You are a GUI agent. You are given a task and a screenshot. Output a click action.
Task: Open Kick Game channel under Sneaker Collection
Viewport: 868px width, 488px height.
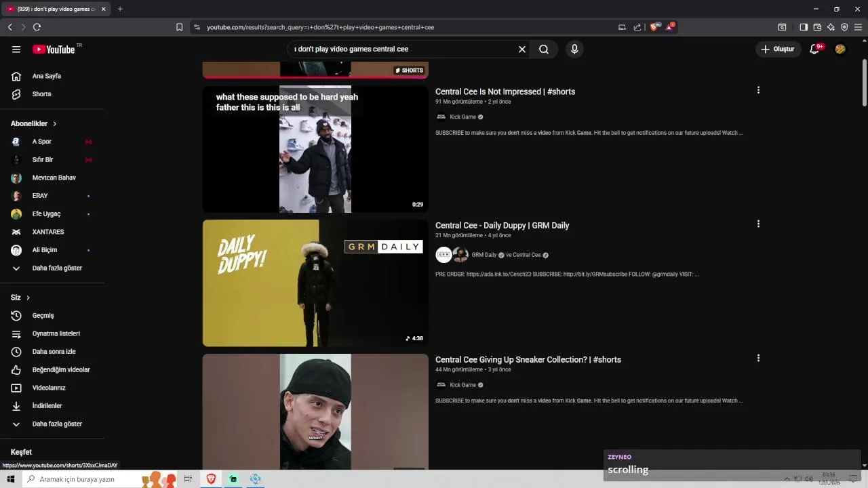pos(463,385)
